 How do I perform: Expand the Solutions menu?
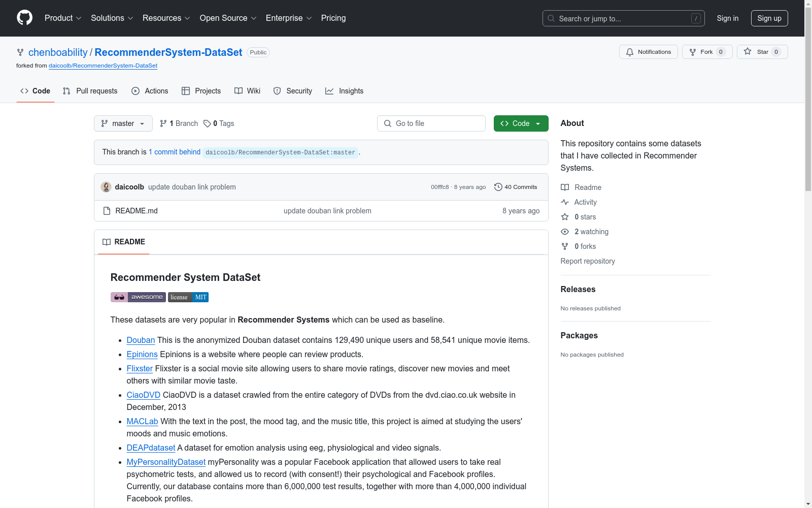click(112, 18)
